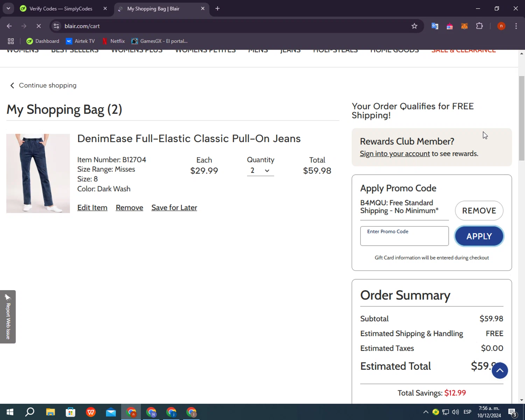Click the browser forward arrow
This screenshot has height=420, width=525.
click(x=24, y=26)
